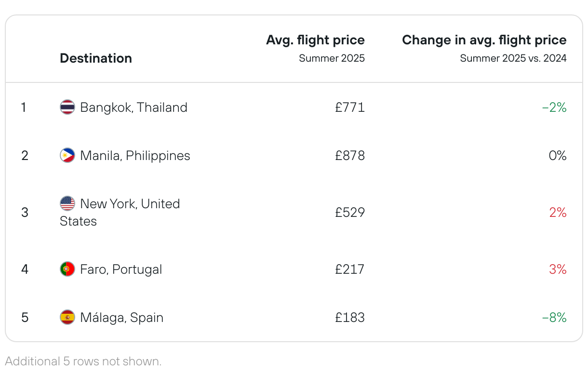Image resolution: width=588 pixels, height=374 pixels.
Task: Click the 3% change for Faro
Action: point(558,269)
